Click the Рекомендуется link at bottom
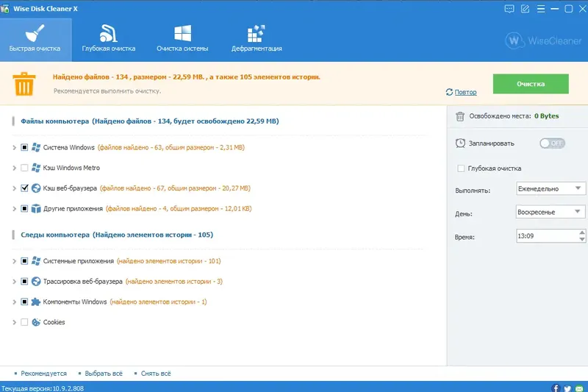 coord(43,373)
